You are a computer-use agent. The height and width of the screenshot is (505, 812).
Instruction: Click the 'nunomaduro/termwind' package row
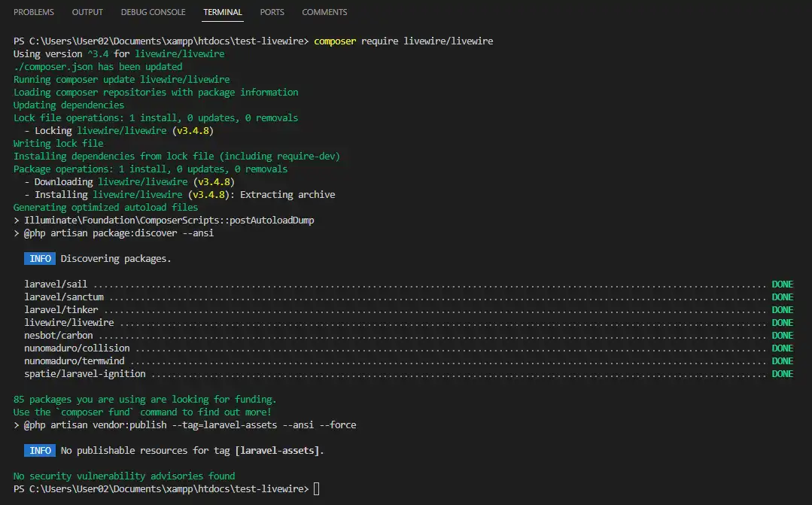(409, 361)
